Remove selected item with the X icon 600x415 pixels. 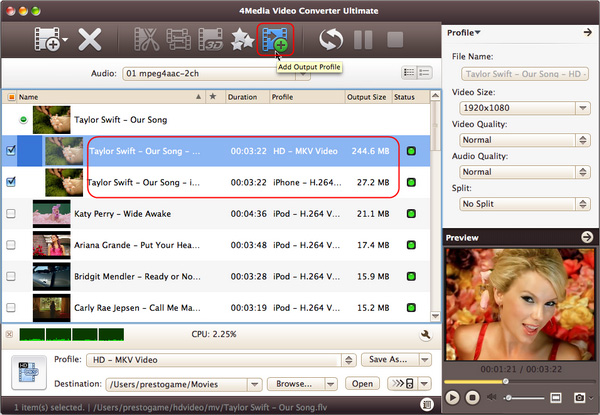[x=91, y=41]
